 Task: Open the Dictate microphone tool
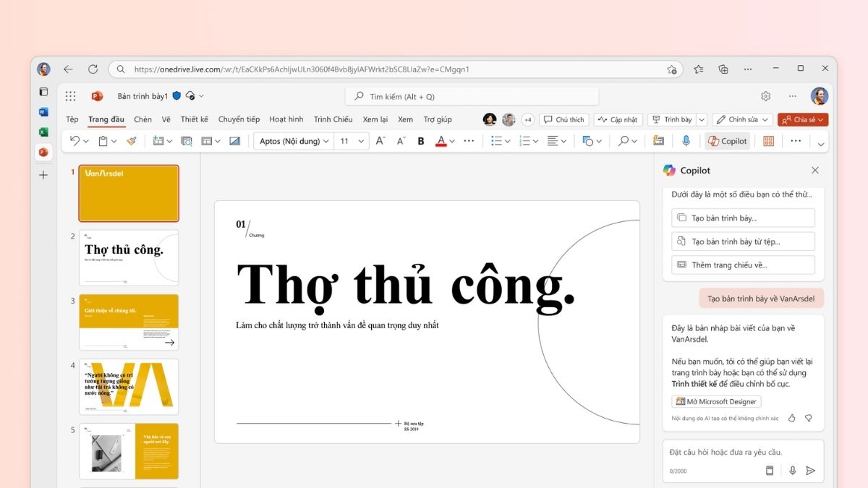coord(686,141)
